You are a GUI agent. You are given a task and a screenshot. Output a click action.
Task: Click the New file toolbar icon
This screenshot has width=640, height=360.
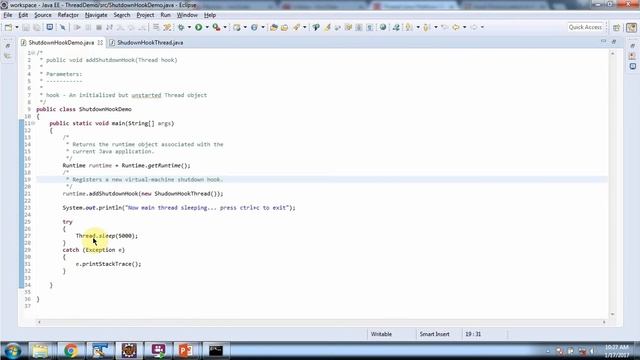coord(8,27)
